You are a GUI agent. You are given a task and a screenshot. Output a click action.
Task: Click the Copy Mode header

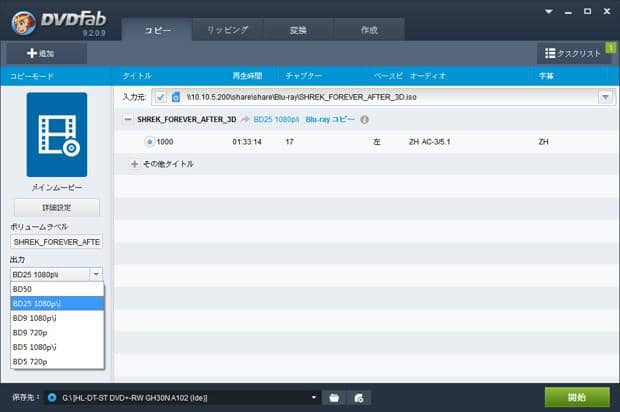coord(32,76)
